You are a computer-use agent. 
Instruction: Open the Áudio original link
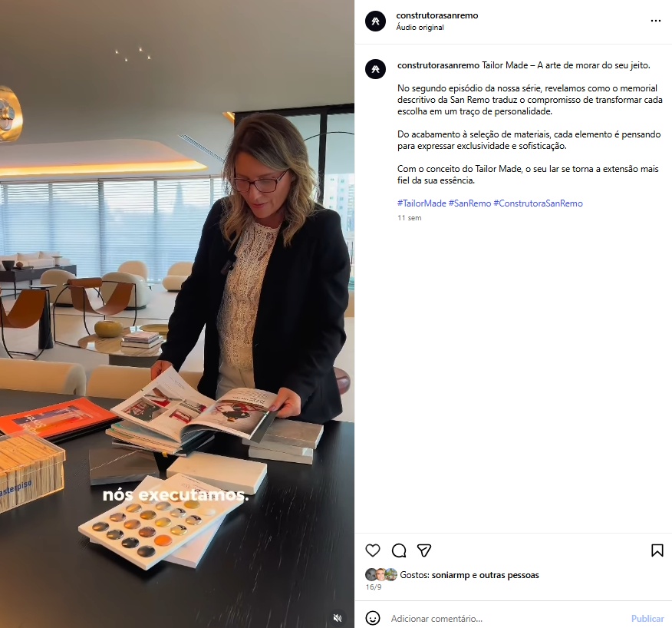(420, 28)
